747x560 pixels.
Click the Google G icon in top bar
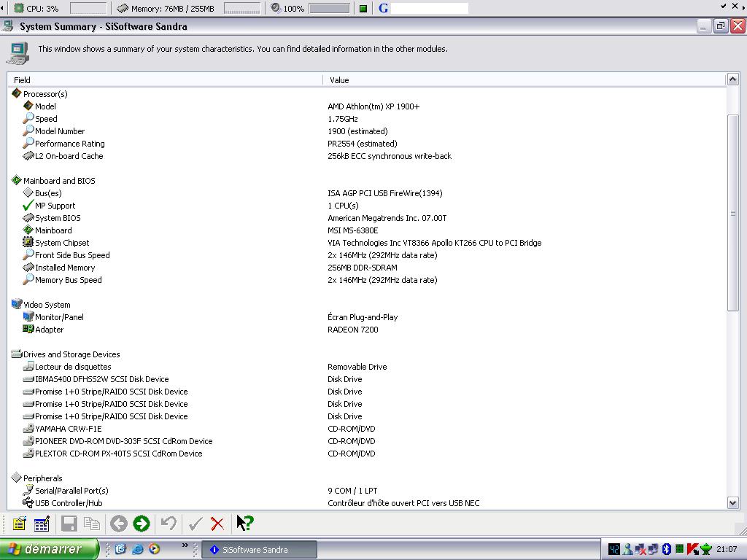click(x=383, y=8)
